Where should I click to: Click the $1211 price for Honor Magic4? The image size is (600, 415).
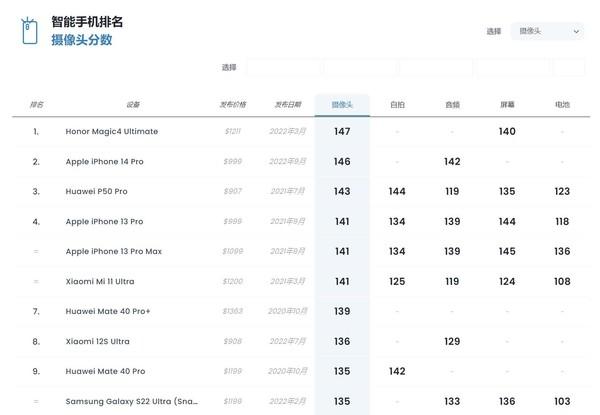[233, 132]
